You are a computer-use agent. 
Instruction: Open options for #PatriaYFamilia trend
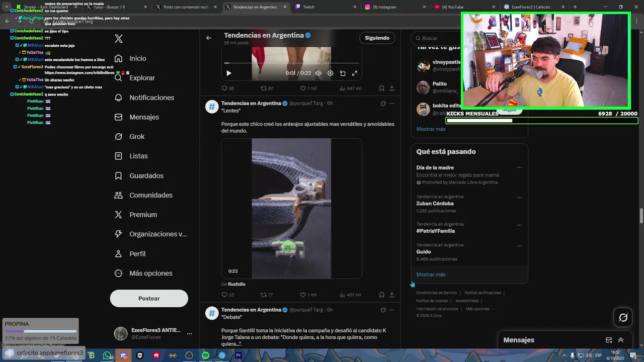point(519,225)
